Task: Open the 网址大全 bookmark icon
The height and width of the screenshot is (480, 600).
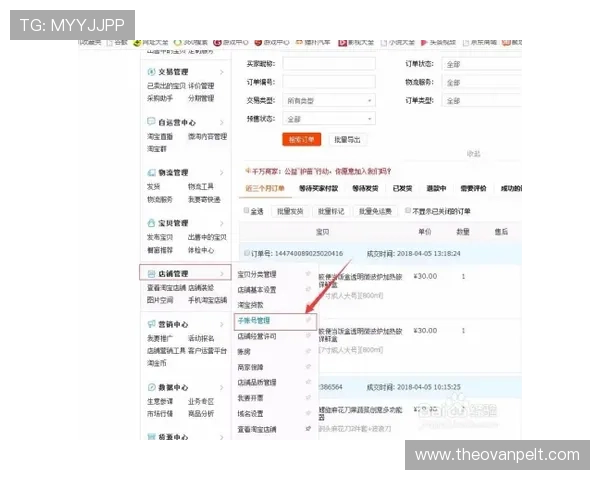Action: (x=137, y=42)
